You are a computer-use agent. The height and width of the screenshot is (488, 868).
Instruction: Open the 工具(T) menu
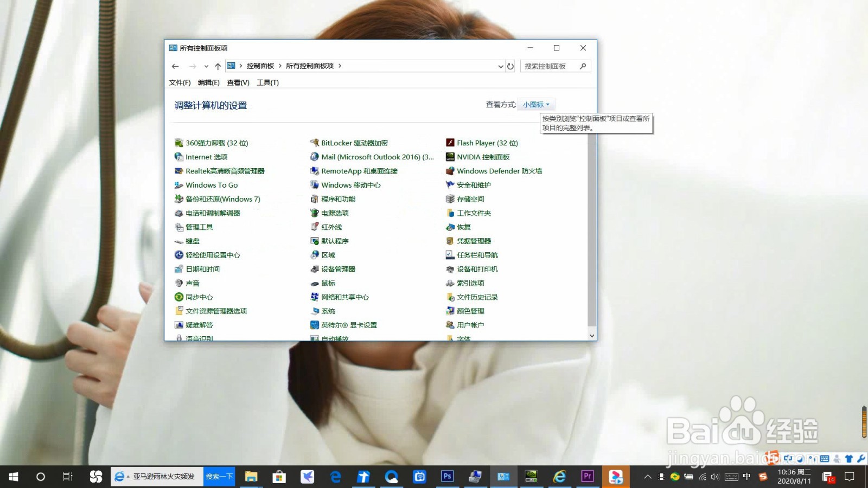click(268, 82)
